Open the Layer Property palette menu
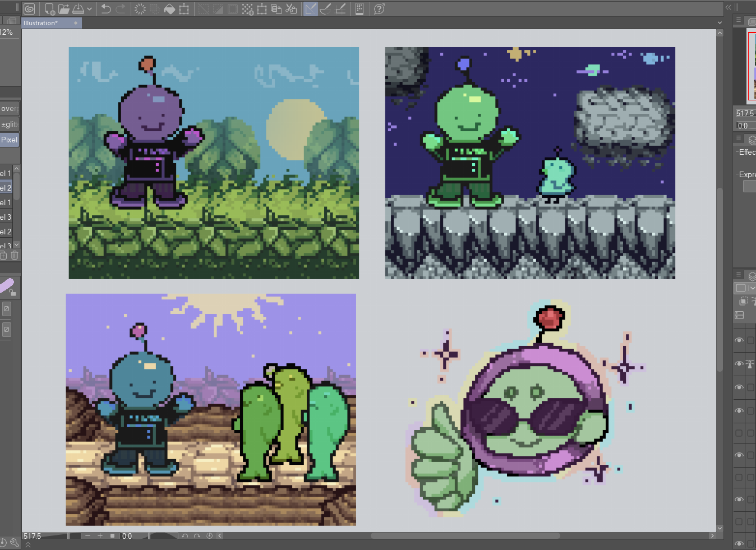 pos(739,138)
